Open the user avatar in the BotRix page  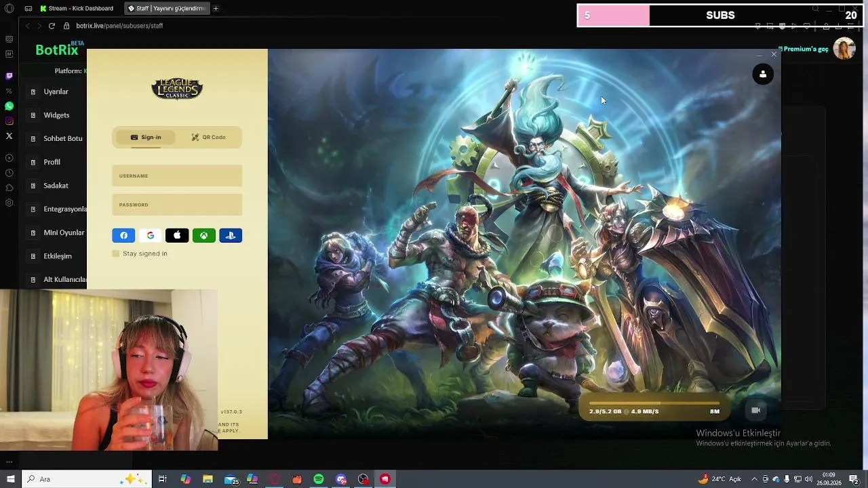(844, 49)
